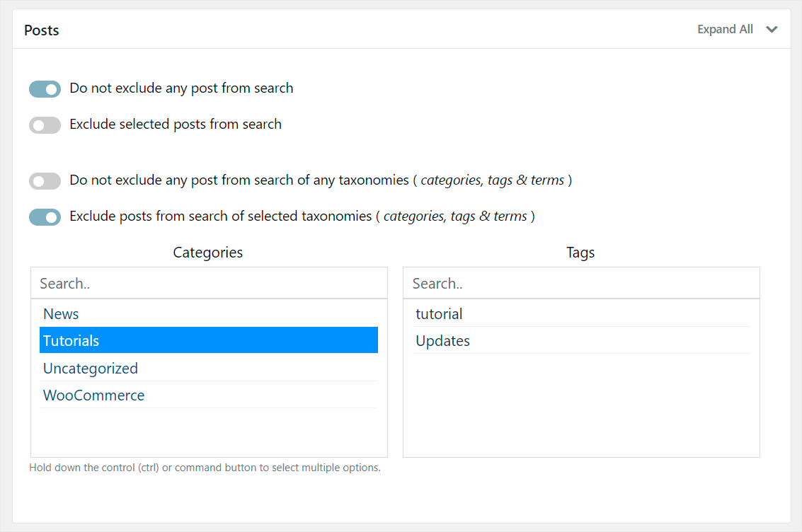Select the Uncategorized category
This screenshot has height=532, width=802.
coord(90,368)
